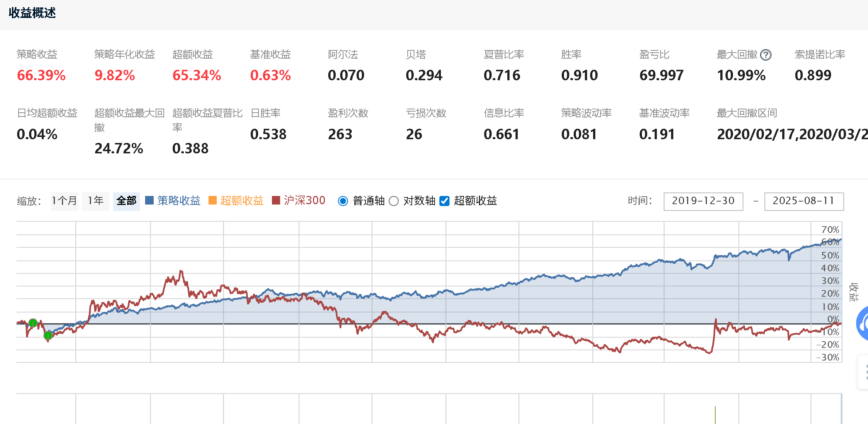Click the red 沪深300 legend square
Viewport: 868px width, 424px height.
click(276, 201)
